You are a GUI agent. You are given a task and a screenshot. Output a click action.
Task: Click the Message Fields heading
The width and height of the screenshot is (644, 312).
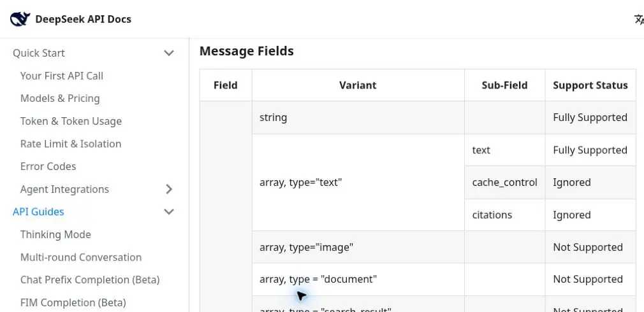coord(246,51)
